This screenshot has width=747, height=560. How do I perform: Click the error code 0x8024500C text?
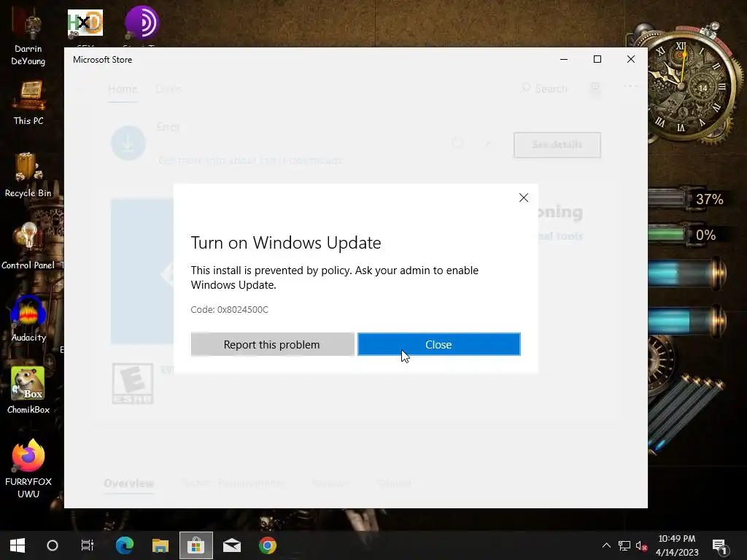point(230,309)
